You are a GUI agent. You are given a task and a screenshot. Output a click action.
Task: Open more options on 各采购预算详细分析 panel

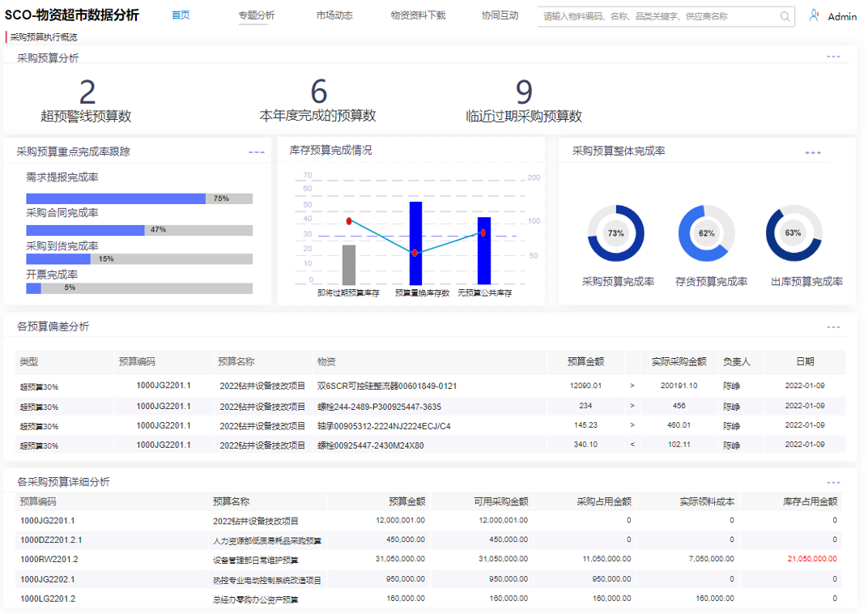832,481
